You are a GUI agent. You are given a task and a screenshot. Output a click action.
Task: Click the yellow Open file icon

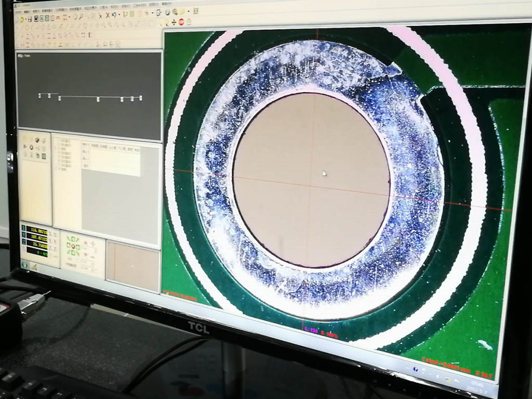21,19
